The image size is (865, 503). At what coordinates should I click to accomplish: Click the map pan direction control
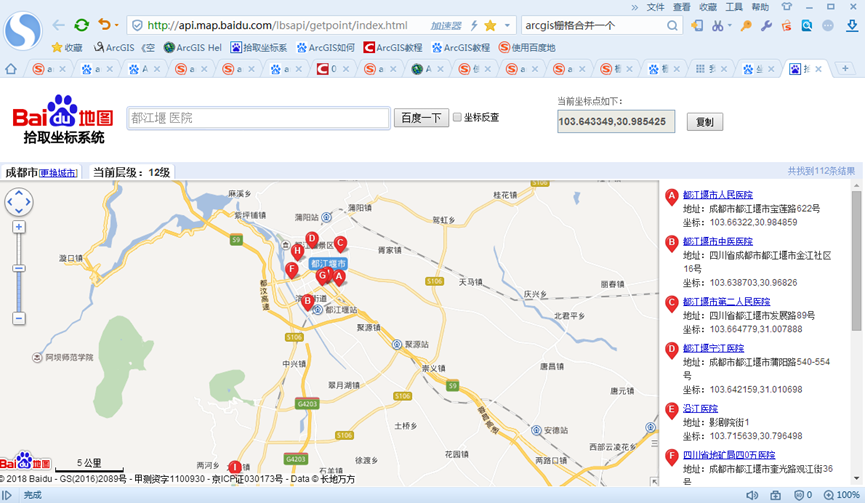19,202
